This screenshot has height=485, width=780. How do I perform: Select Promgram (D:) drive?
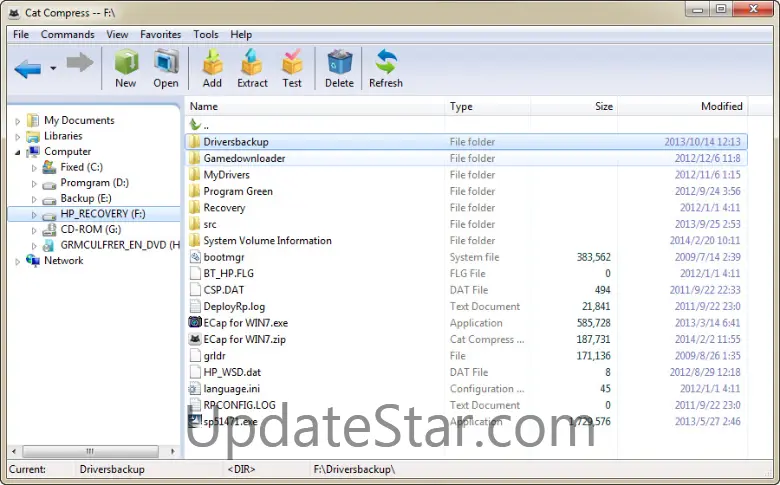pos(95,183)
